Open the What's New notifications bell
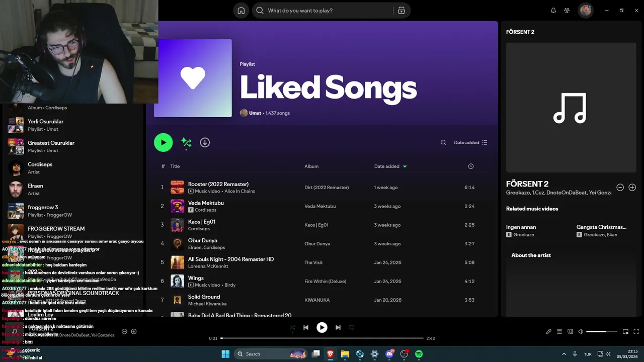This screenshot has width=644, height=362. pos(553,11)
